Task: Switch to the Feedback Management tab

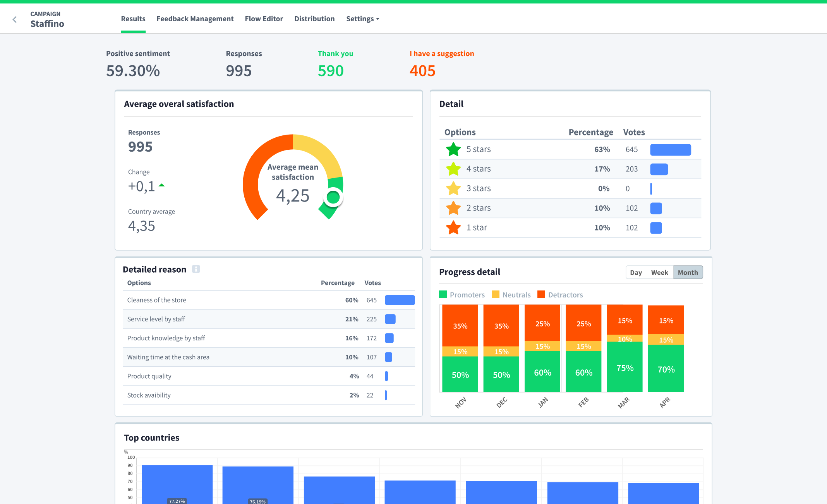Action: pos(195,19)
